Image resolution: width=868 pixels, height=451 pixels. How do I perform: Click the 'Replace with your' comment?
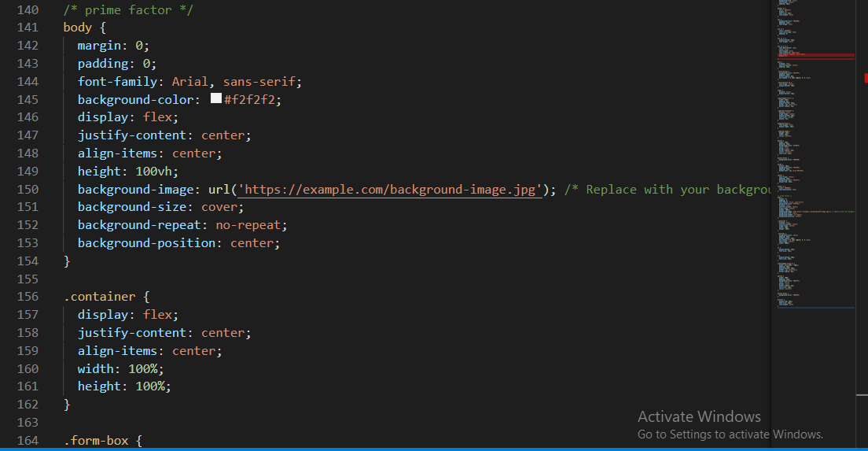pos(647,190)
